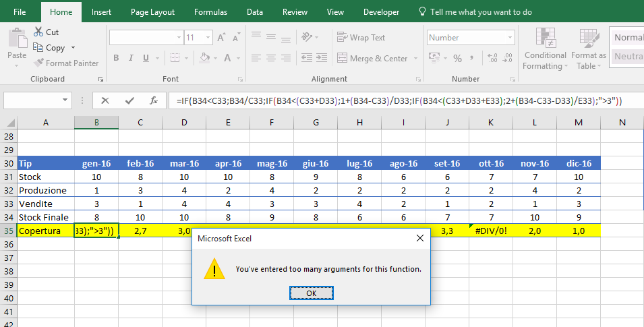Select row 35 header
This screenshot has height=327, width=644.
coord(9,231)
